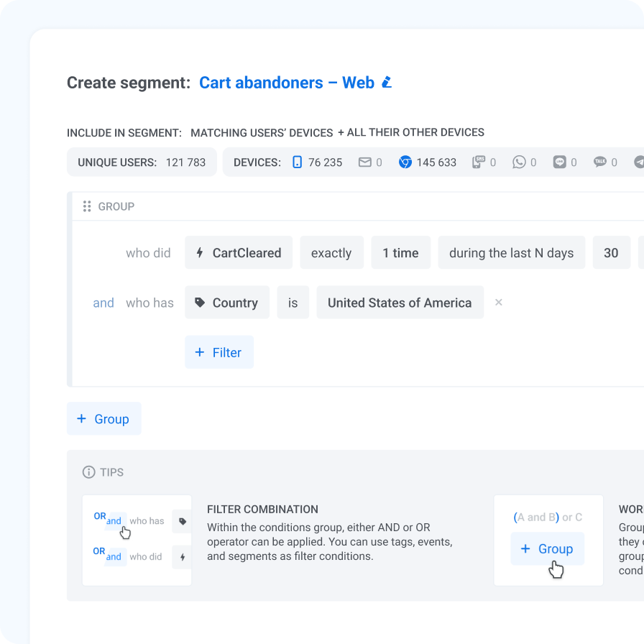644x644 pixels.
Task: Click the KakaoTalk device icon
Action: tap(599, 162)
